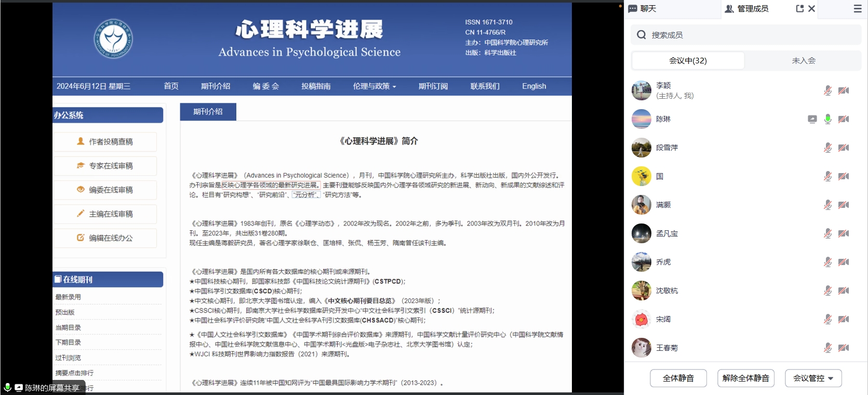Screen dimensions: 868x395
Task: Switch to the 聊天 tab
Action: click(x=643, y=8)
